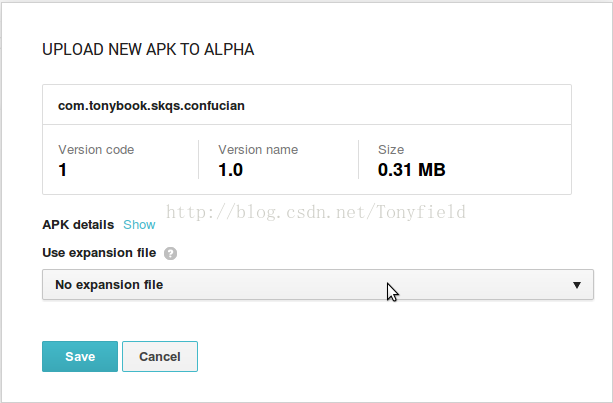613x403 pixels.
Task: Click the empty area below the dropdown
Action: coord(318,321)
